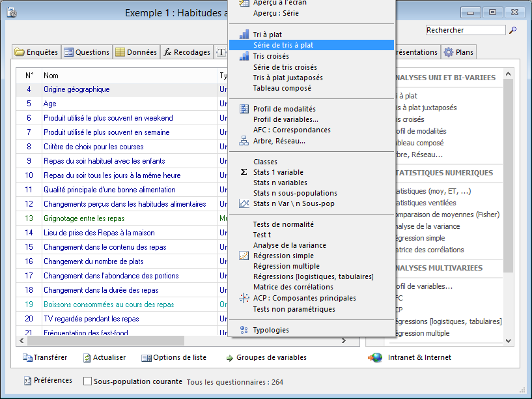Viewport: 532px width, 399px height.
Task: Click the Intranet & Internet globe icon
Action: pos(375,357)
